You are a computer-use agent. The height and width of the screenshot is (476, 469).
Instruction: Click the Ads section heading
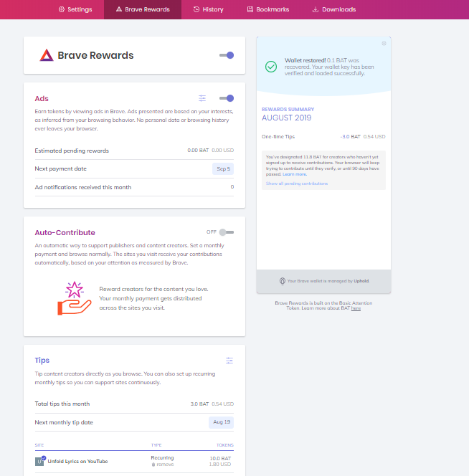[42, 99]
